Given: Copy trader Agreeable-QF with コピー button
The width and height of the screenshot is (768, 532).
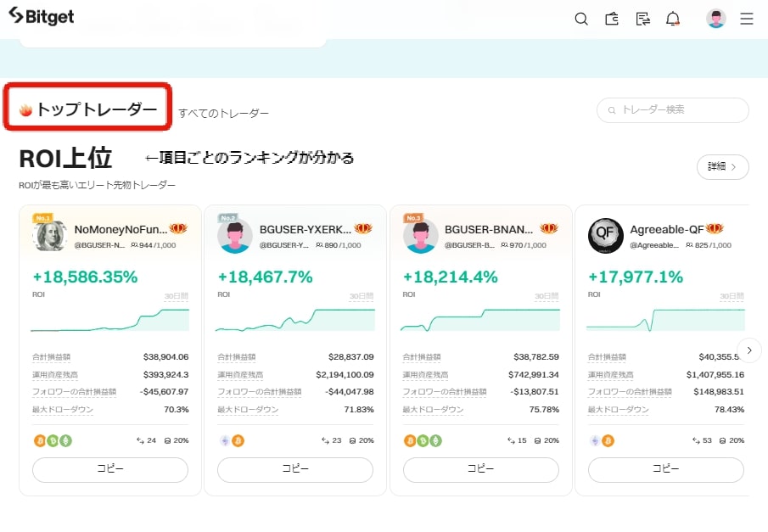Looking at the screenshot, I should point(665,469).
